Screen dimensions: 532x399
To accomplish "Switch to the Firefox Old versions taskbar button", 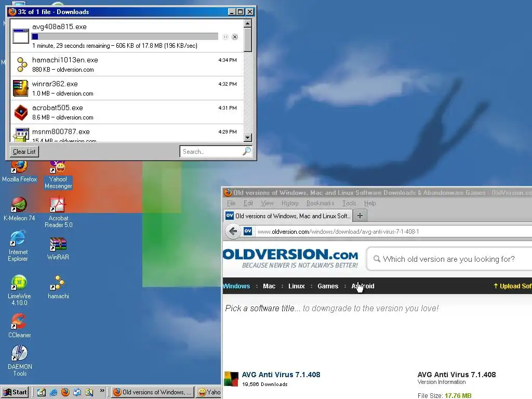I will pyautogui.click(x=152, y=392).
